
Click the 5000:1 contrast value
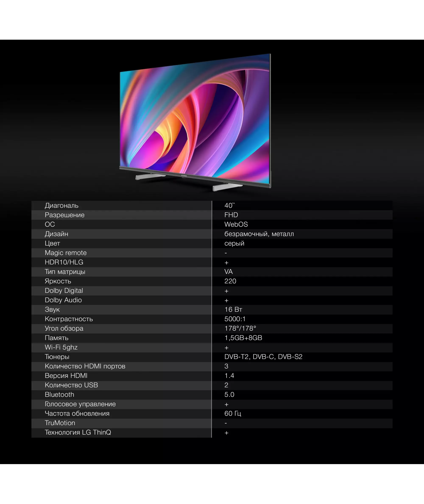pos(235,319)
